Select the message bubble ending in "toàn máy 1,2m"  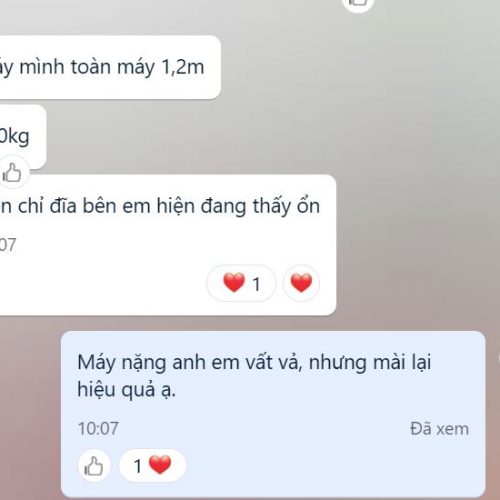[x=109, y=67]
